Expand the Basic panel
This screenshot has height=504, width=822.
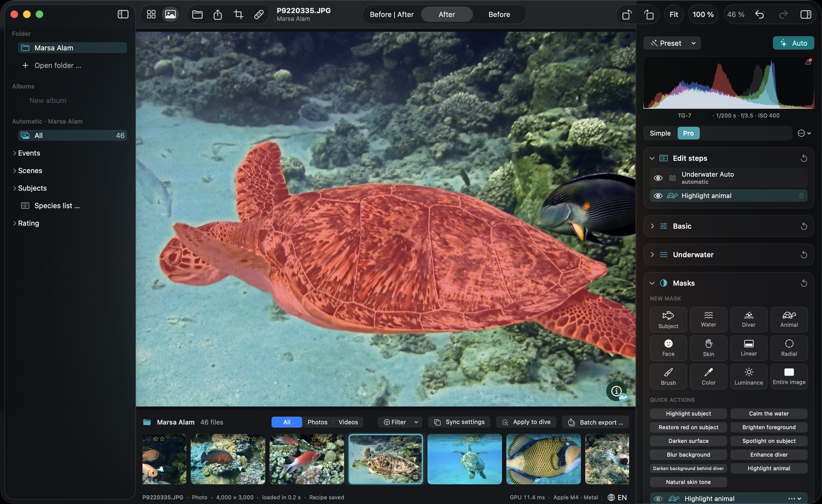[652, 226]
